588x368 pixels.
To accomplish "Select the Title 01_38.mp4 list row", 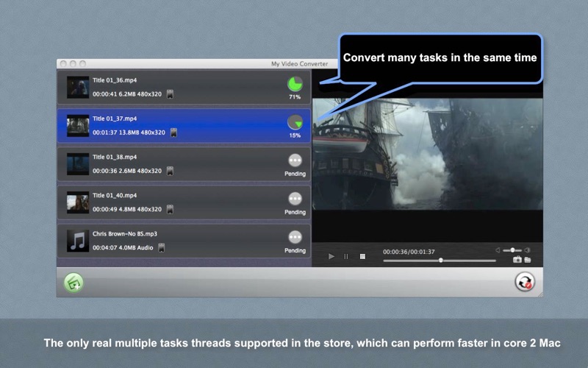I will click(x=184, y=164).
